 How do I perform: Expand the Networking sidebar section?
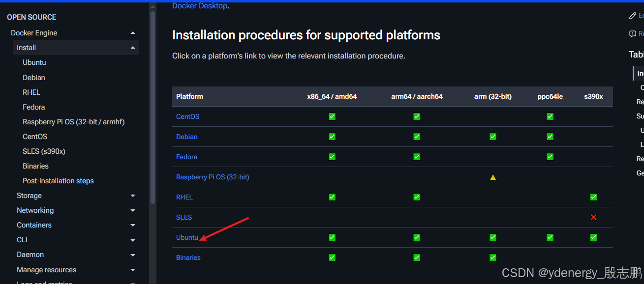pyautogui.click(x=132, y=210)
